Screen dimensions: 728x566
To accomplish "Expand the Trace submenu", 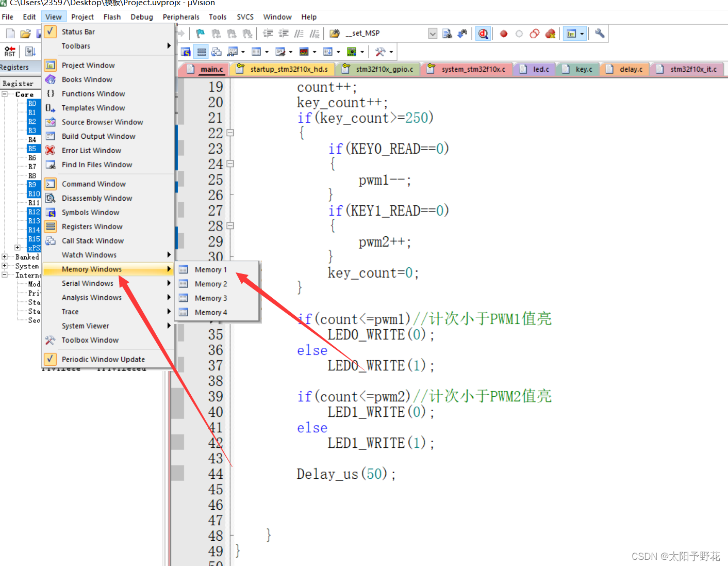I will tap(108, 312).
